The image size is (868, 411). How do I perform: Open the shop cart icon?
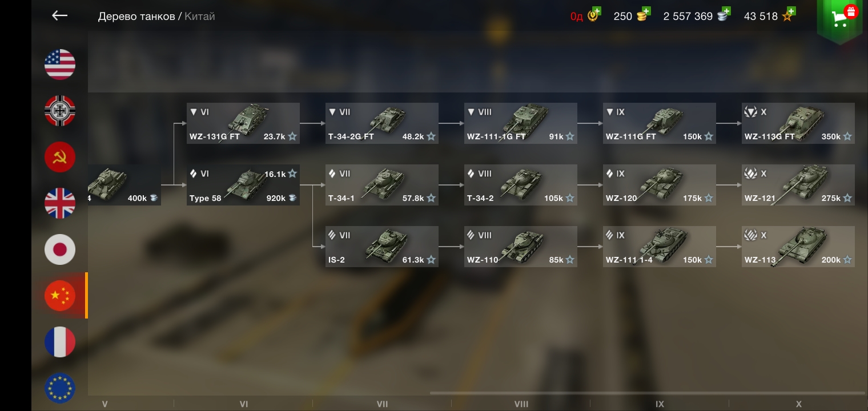point(839,19)
